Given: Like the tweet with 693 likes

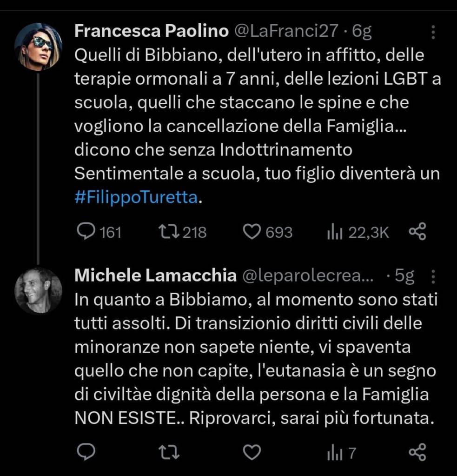Looking at the screenshot, I should click(x=252, y=232).
